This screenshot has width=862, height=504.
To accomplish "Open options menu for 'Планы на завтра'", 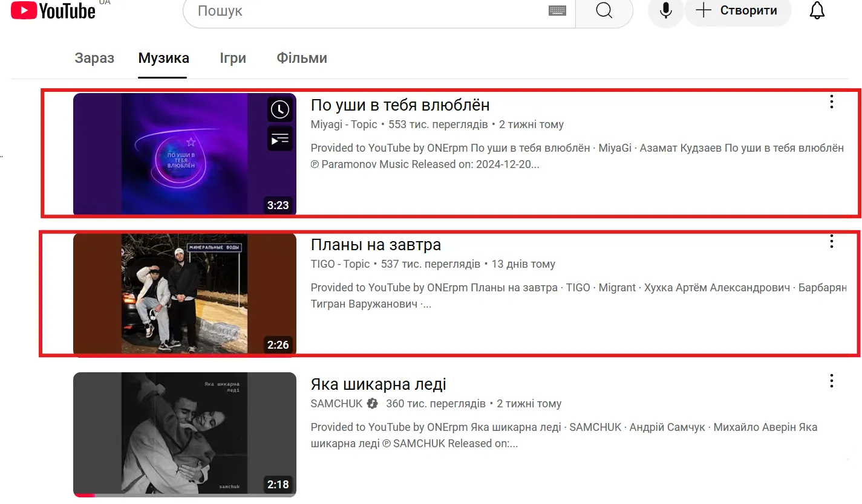I will point(832,242).
